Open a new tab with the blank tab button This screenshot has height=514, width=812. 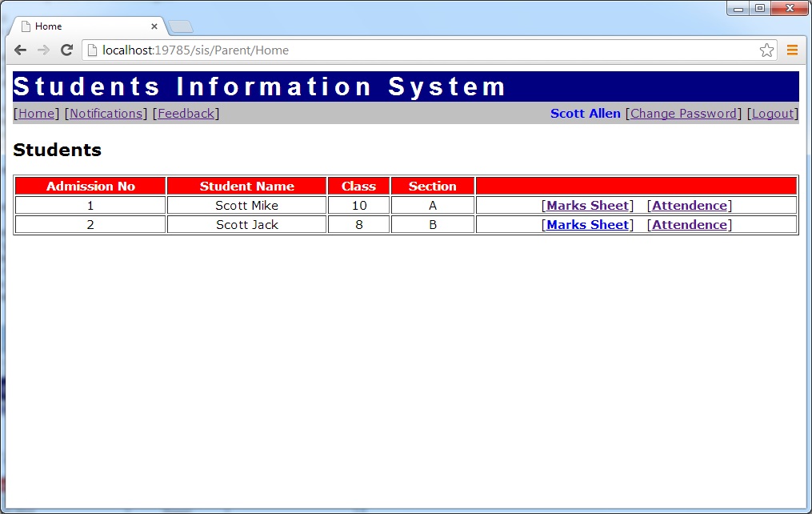click(181, 26)
